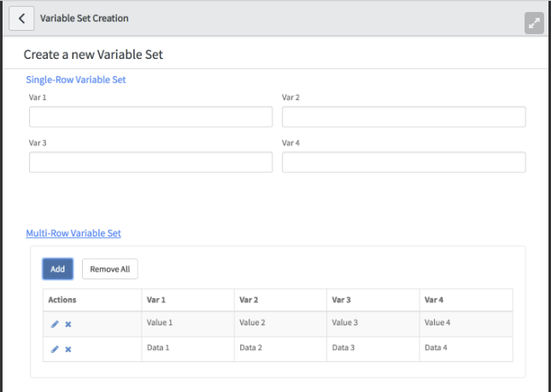This screenshot has width=551, height=392.
Task: Select the Var 4 table column header
Action: pos(466,300)
